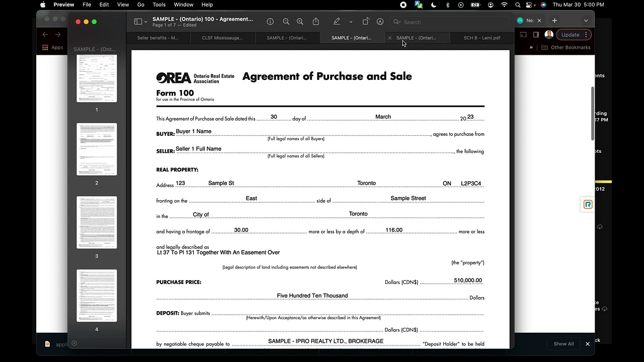Click the Chrome page vertical scrollbar
This screenshot has width=644, height=362.
(593, 114)
